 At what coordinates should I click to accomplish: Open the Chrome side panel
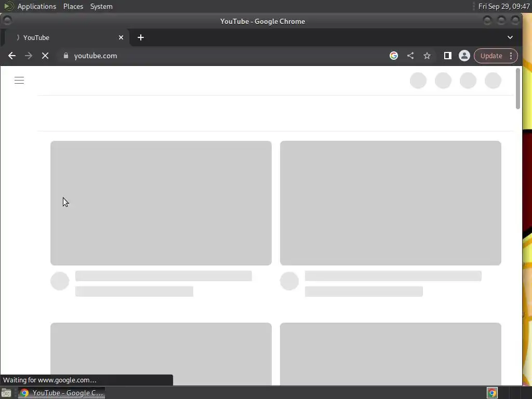click(x=447, y=56)
